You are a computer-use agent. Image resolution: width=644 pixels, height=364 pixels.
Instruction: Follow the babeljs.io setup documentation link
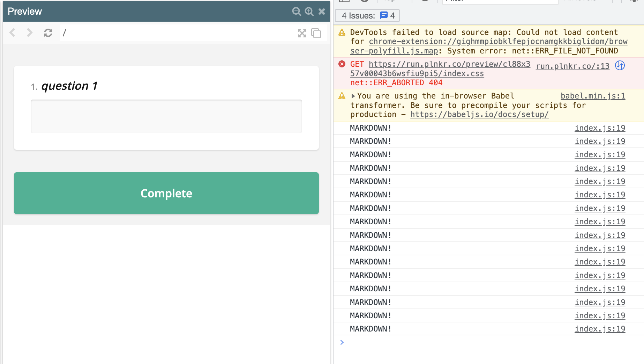479,114
